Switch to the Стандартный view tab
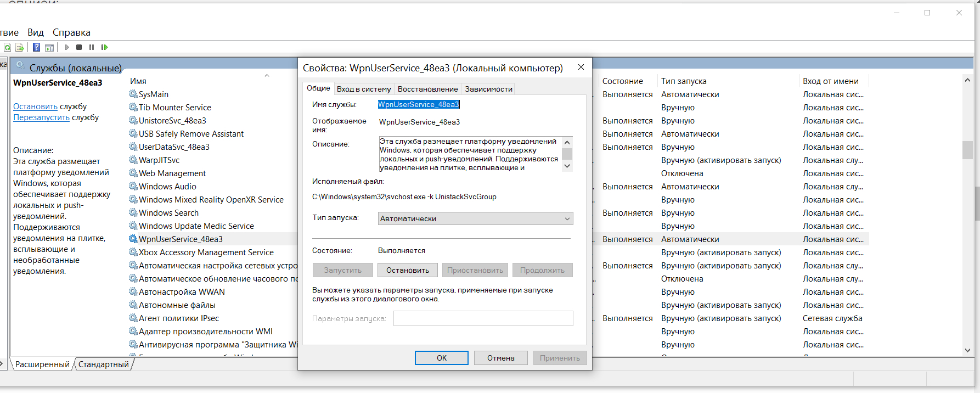Image resolution: width=980 pixels, height=393 pixels. click(103, 364)
